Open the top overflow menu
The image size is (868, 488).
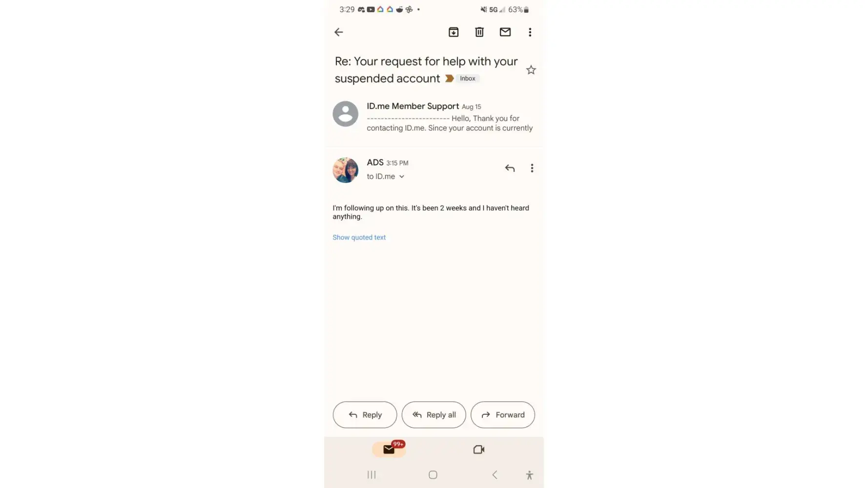[x=530, y=32]
